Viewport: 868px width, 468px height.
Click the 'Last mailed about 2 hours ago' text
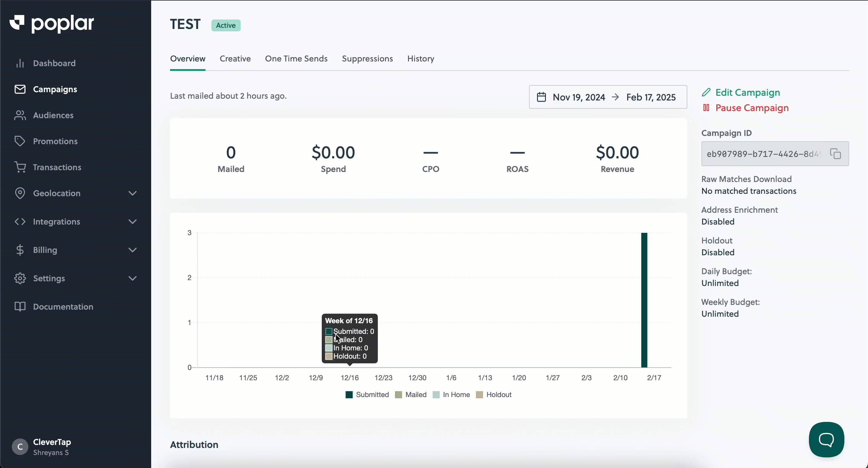tap(229, 96)
